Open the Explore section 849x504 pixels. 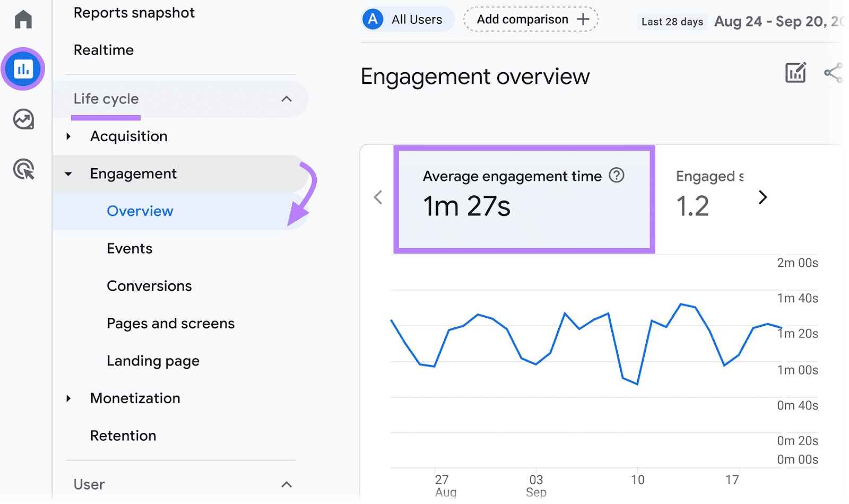coord(23,119)
